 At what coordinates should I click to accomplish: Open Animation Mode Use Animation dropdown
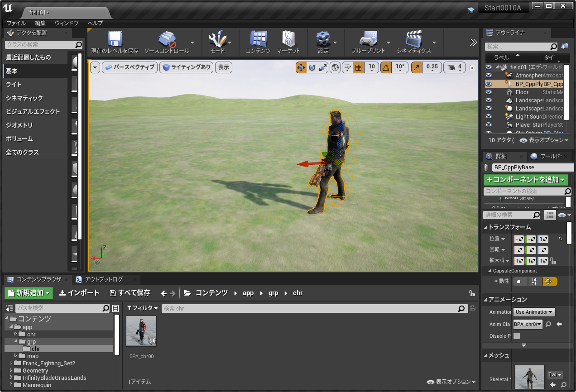534,312
